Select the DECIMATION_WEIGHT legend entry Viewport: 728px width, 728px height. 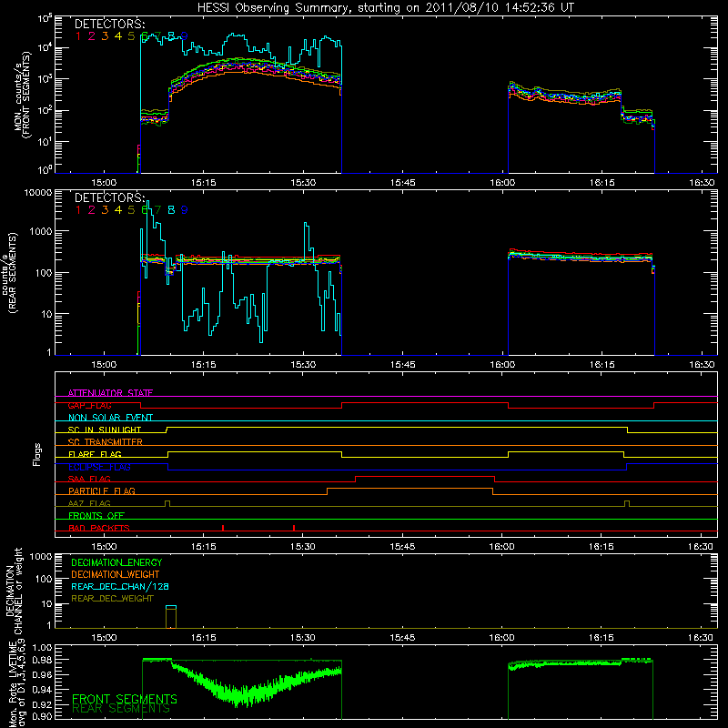click(116, 574)
